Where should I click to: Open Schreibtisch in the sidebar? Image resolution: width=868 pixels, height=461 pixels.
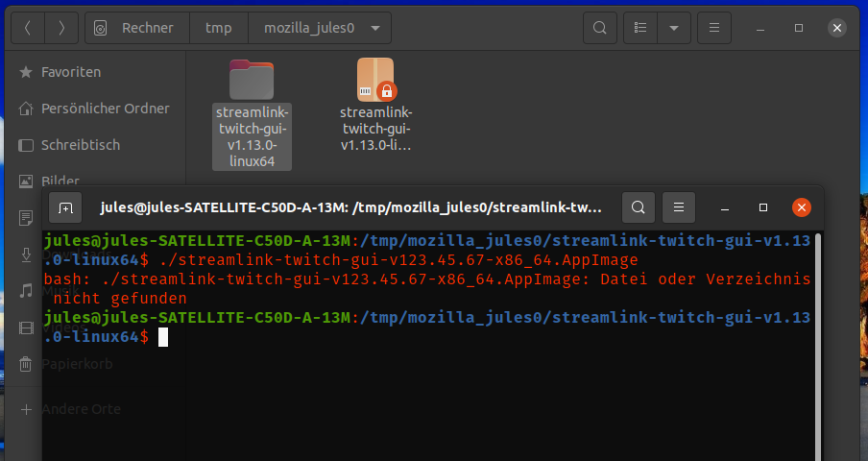(x=81, y=145)
